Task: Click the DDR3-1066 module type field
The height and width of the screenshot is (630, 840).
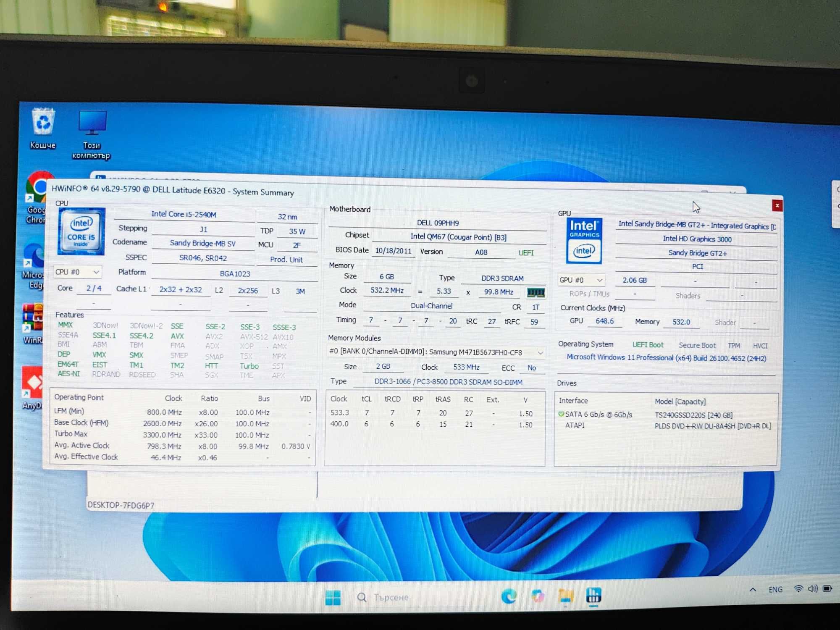Action: pyautogui.click(x=449, y=382)
